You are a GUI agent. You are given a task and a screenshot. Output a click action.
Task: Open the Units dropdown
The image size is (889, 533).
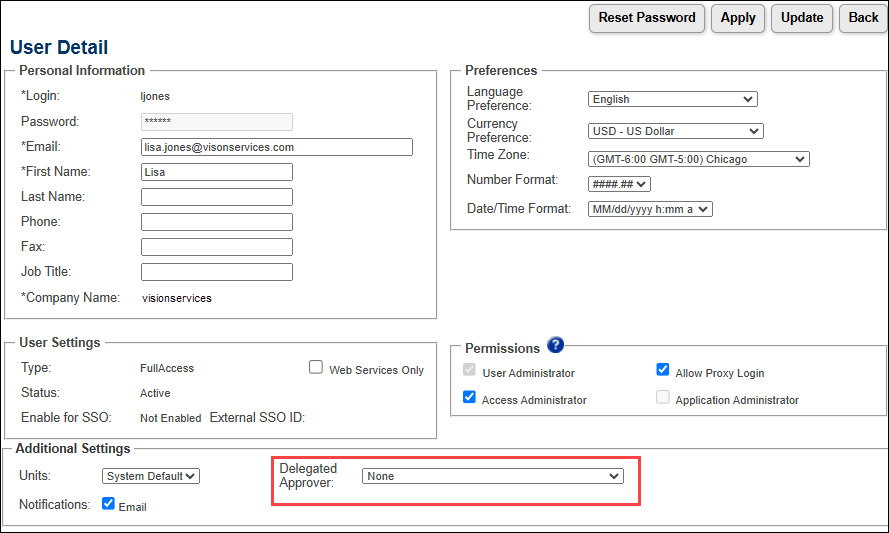[x=151, y=476]
